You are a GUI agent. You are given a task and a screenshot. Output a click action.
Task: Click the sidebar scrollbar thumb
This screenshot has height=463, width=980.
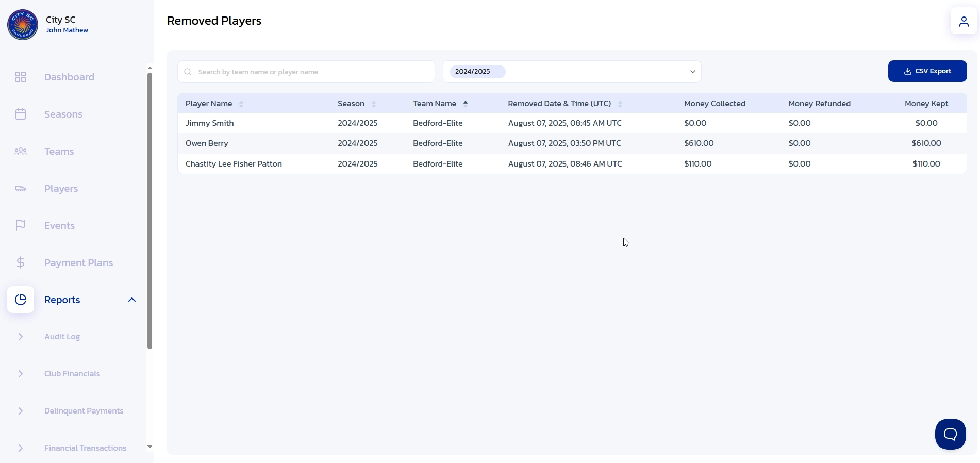point(150,211)
